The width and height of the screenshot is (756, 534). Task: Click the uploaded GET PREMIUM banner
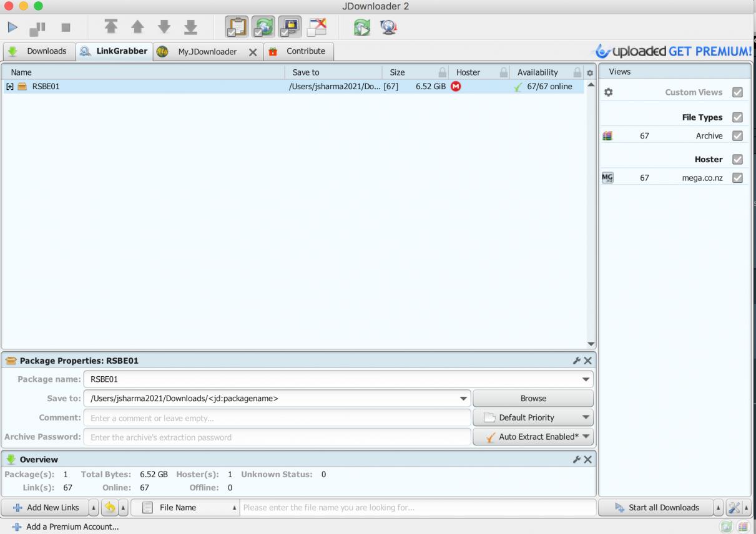point(674,51)
